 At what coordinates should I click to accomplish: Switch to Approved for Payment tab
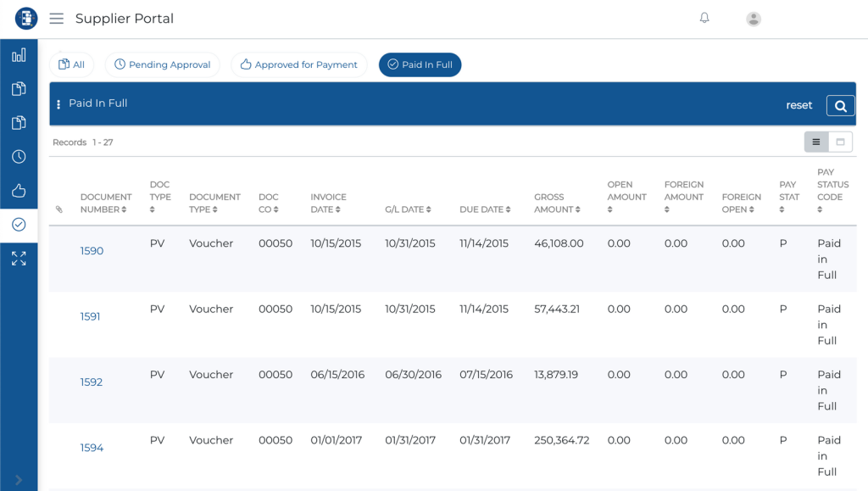[299, 64]
